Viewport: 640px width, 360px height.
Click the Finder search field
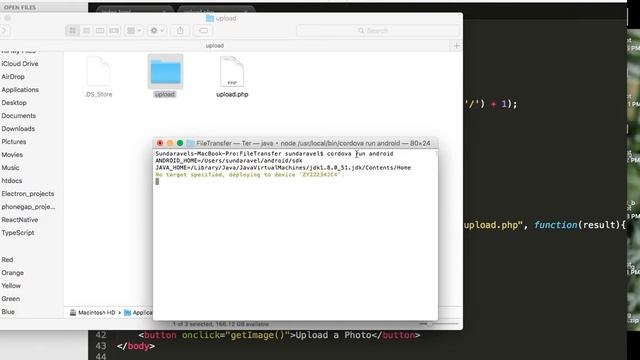(378, 31)
